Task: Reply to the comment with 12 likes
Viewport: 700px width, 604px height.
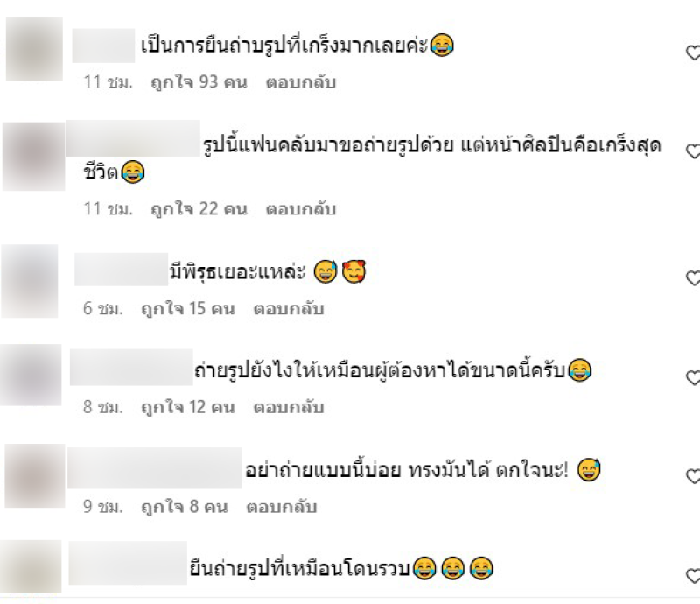Action: click(289, 407)
